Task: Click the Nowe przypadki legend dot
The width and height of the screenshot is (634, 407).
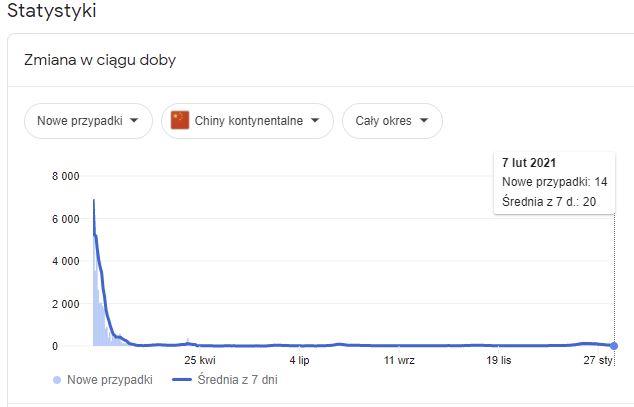Action: click(x=57, y=380)
